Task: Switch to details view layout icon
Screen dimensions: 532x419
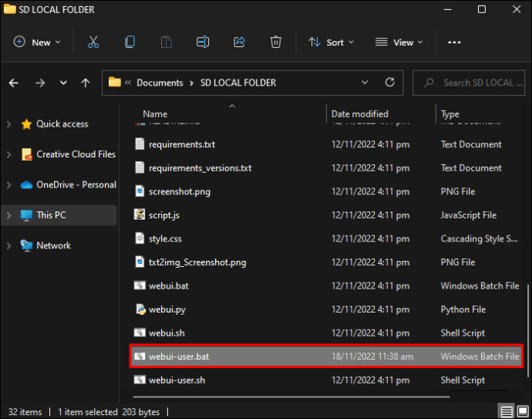Action: (x=506, y=411)
